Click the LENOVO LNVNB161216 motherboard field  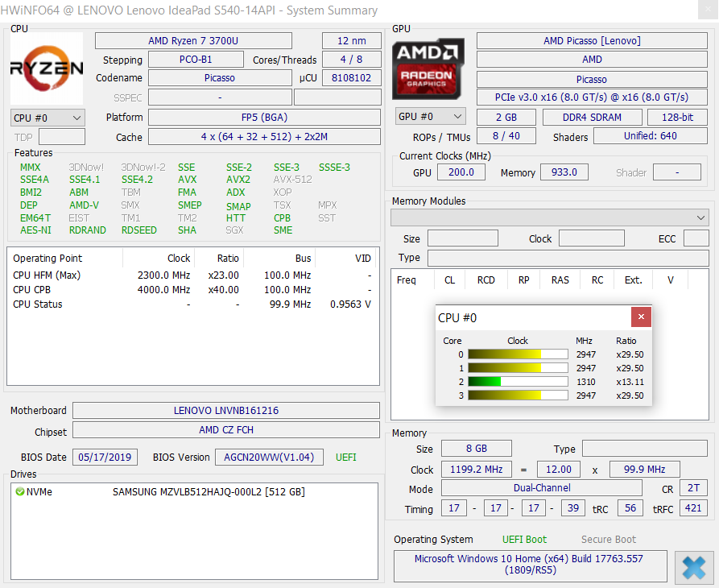pyautogui.click(x=226, y=411)
